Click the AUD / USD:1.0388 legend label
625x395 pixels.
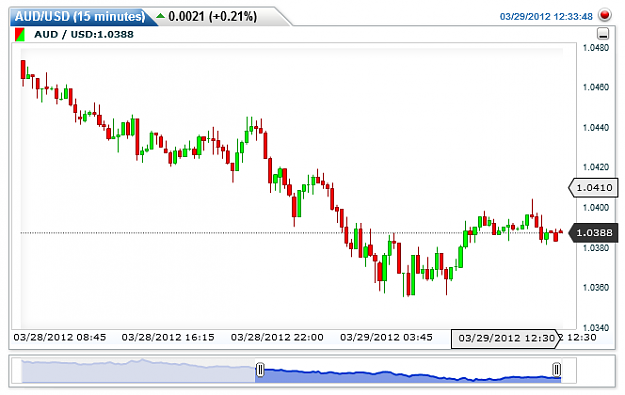tap(84, 34)
